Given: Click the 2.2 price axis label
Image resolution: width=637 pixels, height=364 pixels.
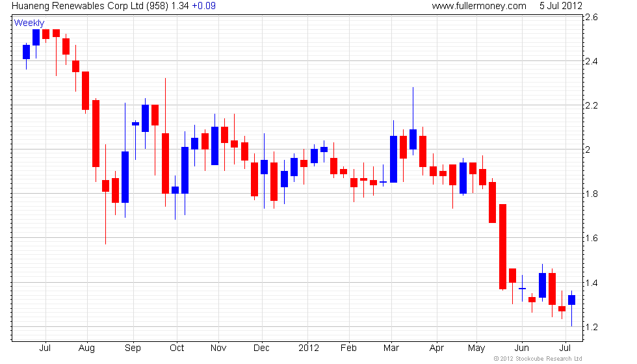Looking at the screenshot, I should click(x=591, y=105).
